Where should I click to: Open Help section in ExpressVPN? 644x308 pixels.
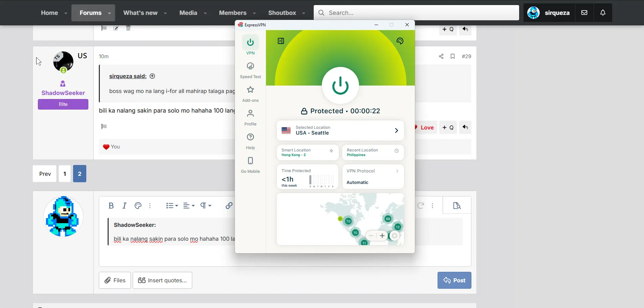(250, 141)
